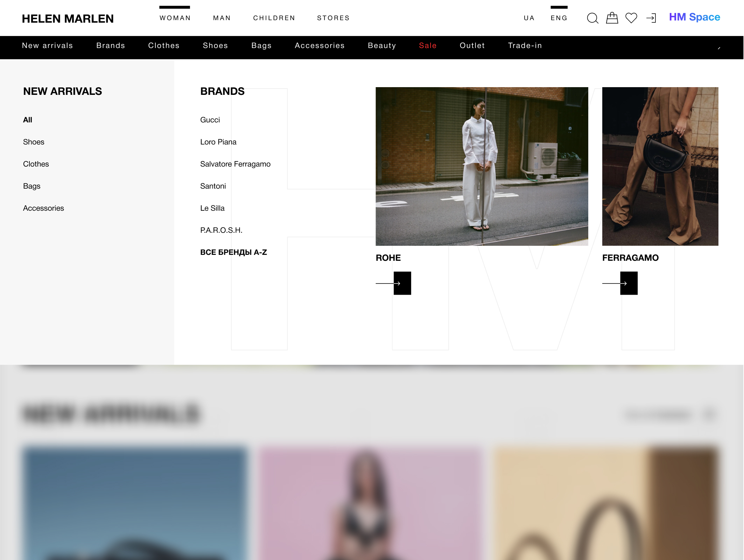Open the Shoes menu in black bar
The image size is (744, 560).
[x=216, y=45]
